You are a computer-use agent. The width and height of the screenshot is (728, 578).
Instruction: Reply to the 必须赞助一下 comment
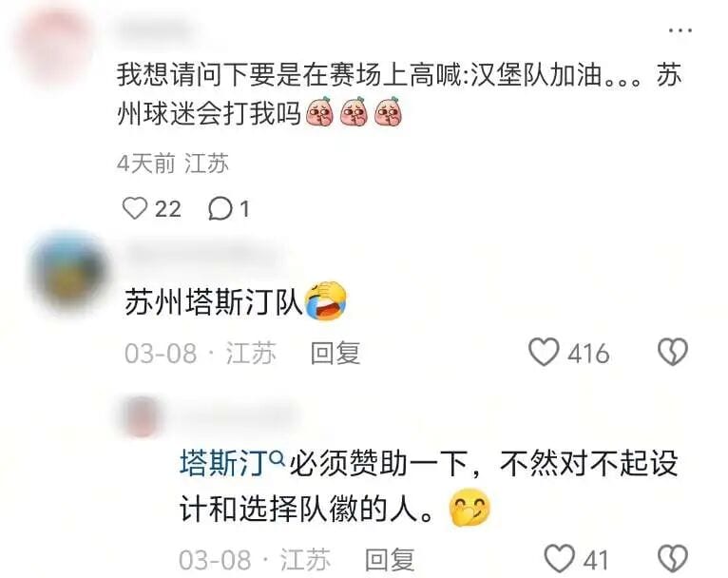coord(390,559)
